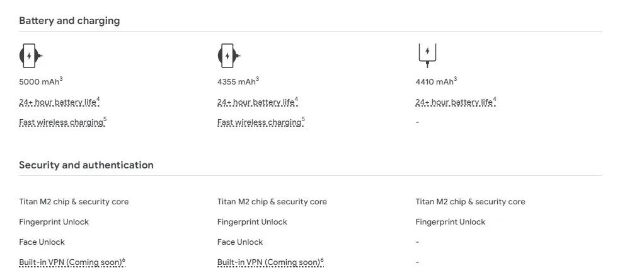Click the wired charging icon above 4410 mAh

pos(427,54)
